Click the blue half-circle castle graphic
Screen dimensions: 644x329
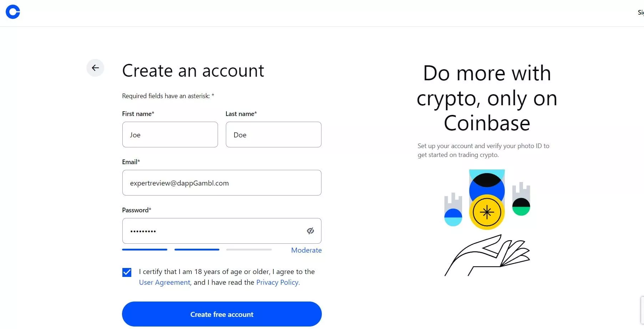[453, 210]
